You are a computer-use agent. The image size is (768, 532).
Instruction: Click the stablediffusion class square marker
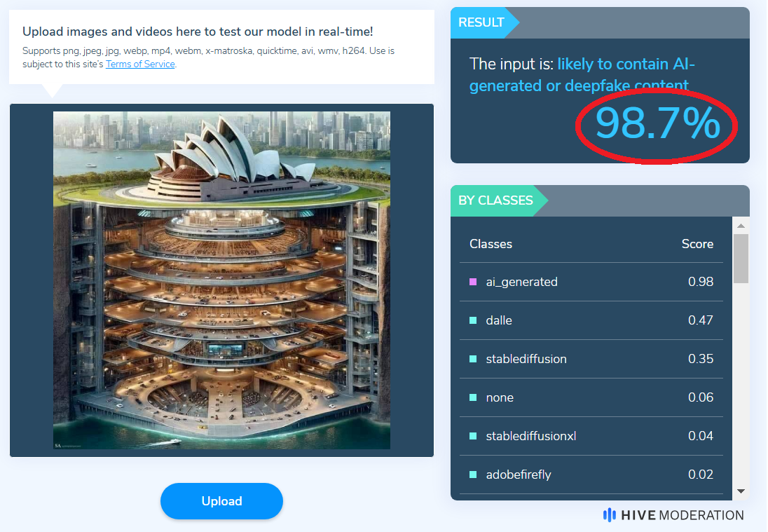[473, 359]
